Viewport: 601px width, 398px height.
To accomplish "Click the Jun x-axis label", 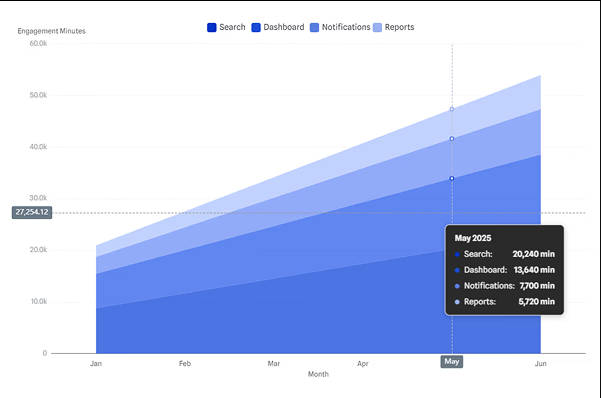I will click(540, 363).
